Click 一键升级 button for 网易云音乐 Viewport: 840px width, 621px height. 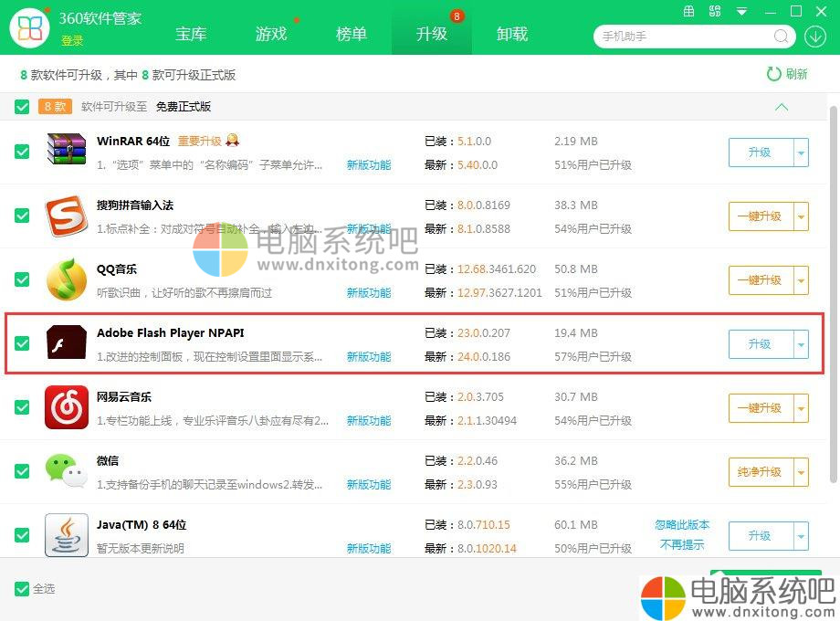coord(761,408)
